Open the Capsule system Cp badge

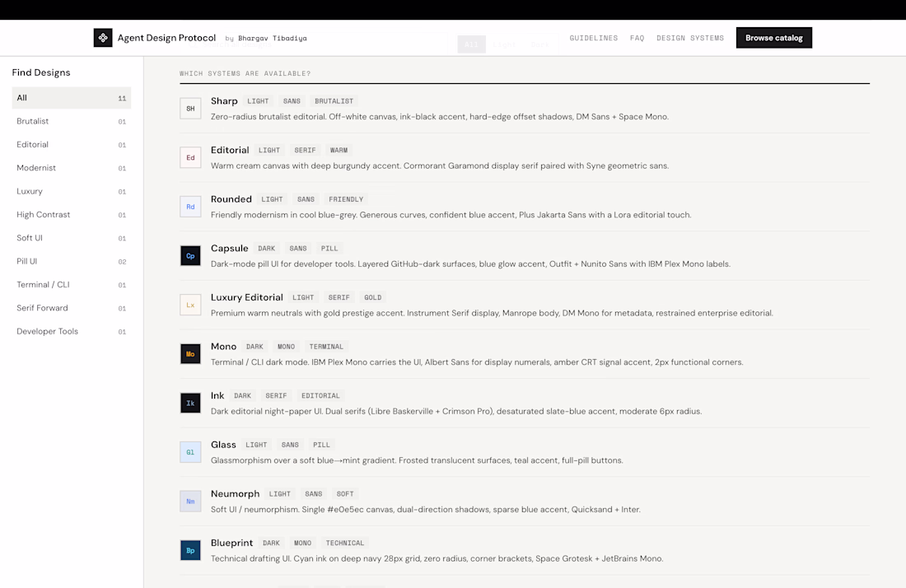coord(190,256)
